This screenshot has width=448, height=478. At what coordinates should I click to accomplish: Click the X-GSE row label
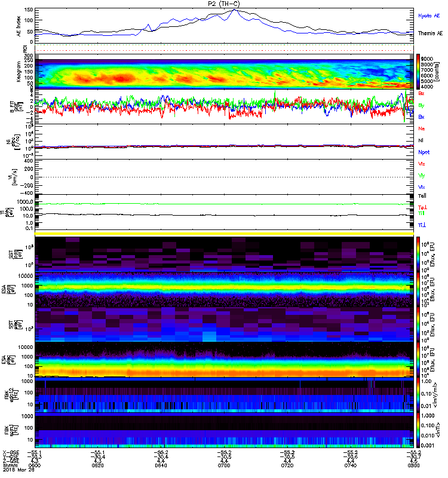coord(10,452)
